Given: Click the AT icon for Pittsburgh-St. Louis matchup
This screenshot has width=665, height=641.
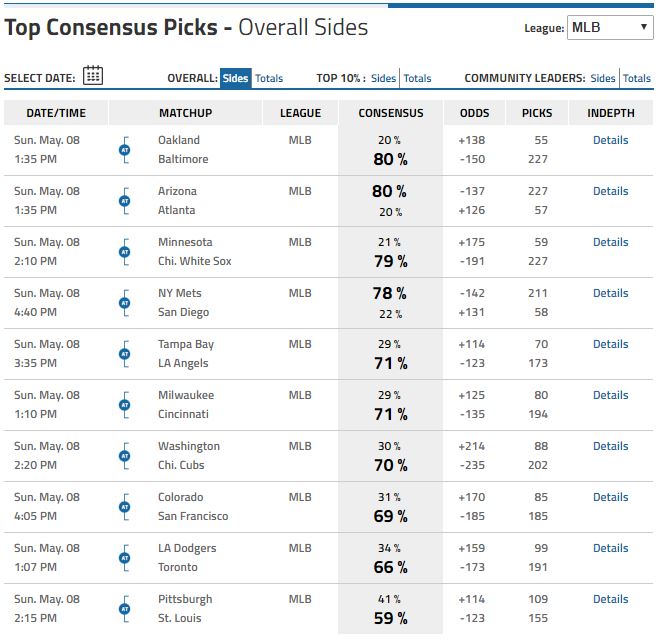Looking at the screenshot, I should (x=125, y=609).
